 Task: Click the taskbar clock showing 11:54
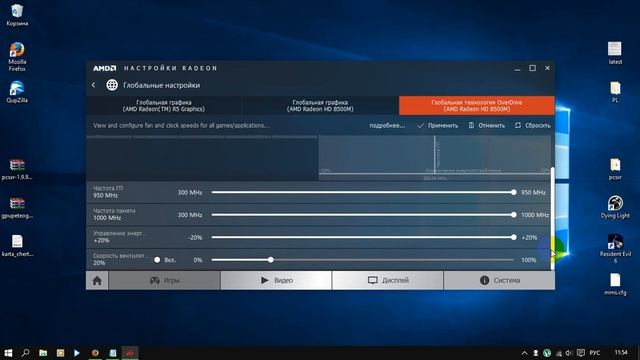pyautogui.click(x=621, y=352)
